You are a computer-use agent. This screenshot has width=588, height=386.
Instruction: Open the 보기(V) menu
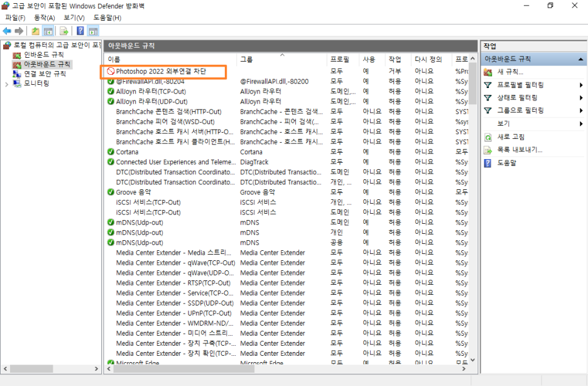point(74,18)
